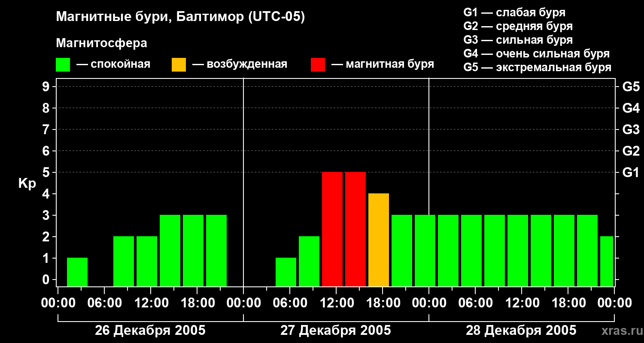Viewport: 644px width, 343px height.
Task: Click the G2 label on the right axis
Action: coord(631,151)
